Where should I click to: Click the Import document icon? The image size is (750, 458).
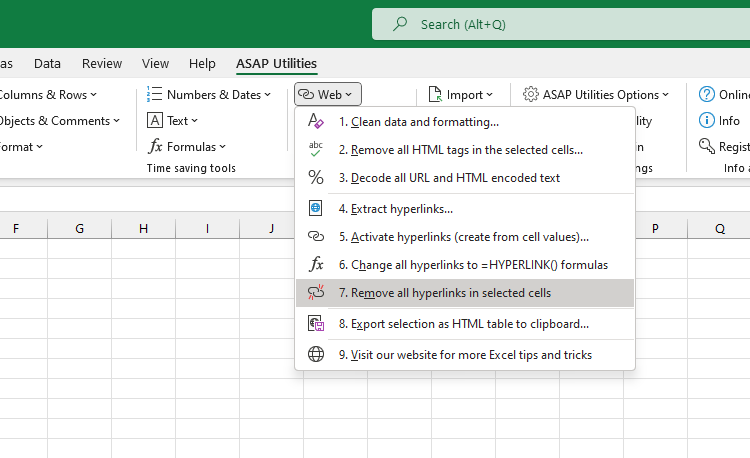435,95
